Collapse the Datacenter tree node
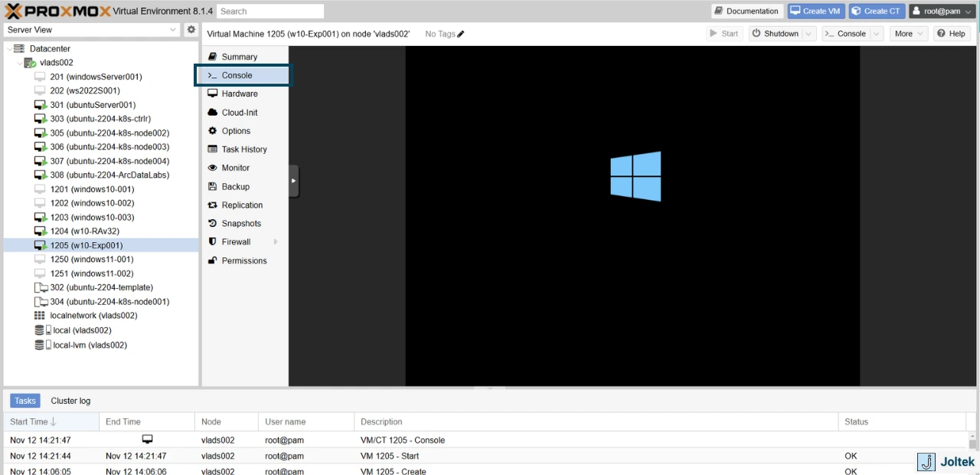 tap(9, 49)
